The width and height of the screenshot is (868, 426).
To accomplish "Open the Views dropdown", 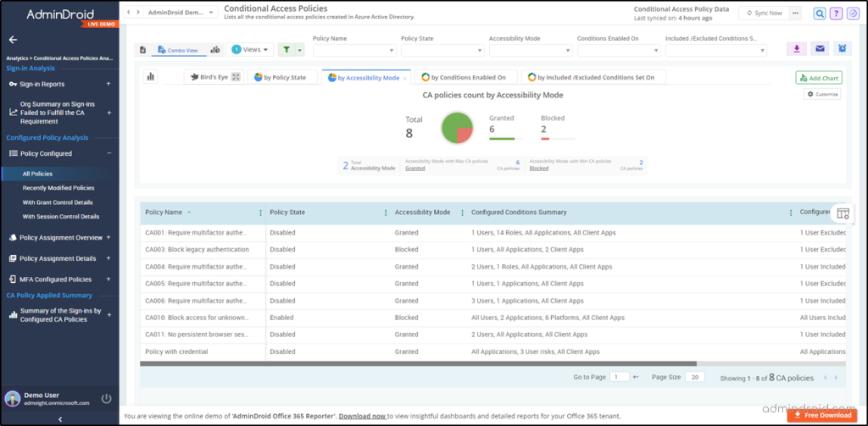I will 250,49.
